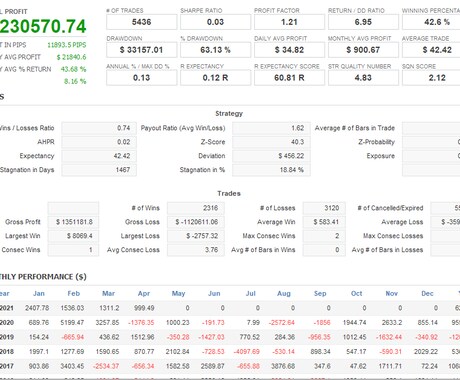Image resolution: width=460 pixels, height=380 pixels.
Task: Select the 2020 August loss -2572.64
Action: click(x=282, y=323)
